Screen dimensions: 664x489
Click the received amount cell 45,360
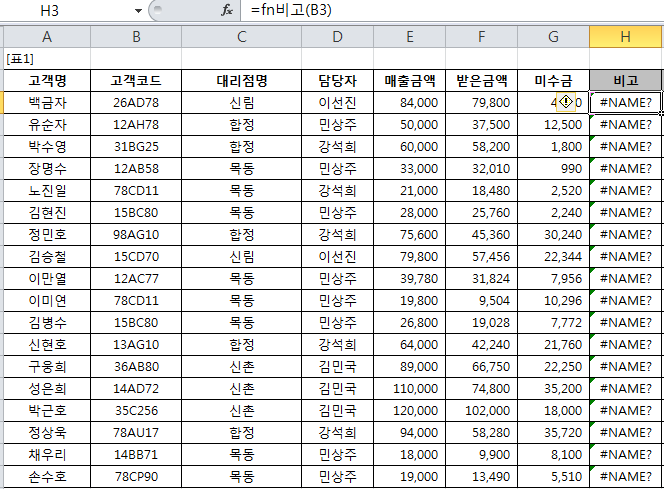(x=481, y=234)
